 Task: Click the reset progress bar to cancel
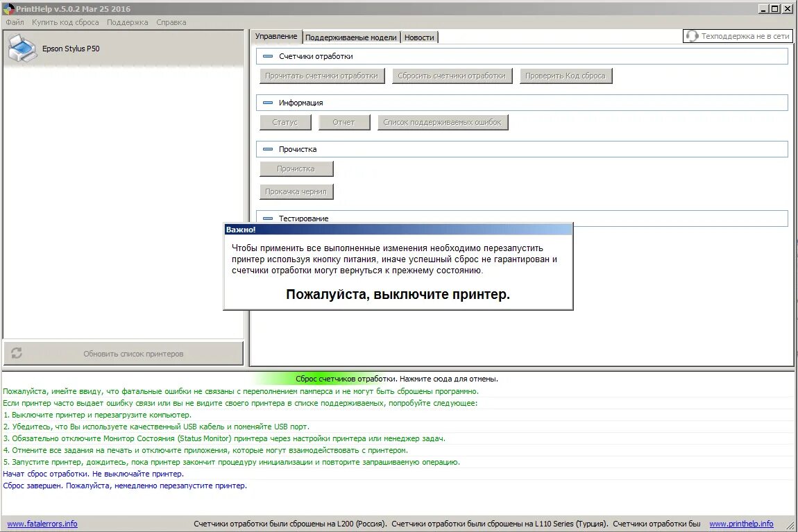point(396,379)
